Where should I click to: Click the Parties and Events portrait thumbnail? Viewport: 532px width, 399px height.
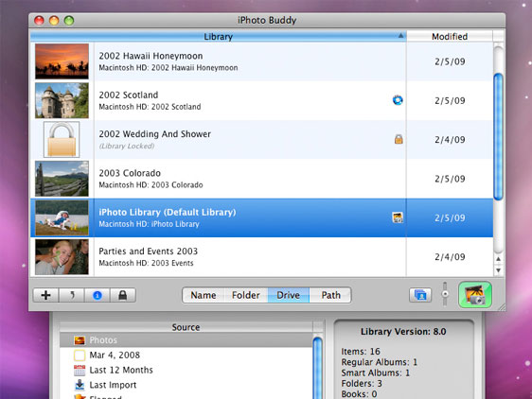point(62,256)
